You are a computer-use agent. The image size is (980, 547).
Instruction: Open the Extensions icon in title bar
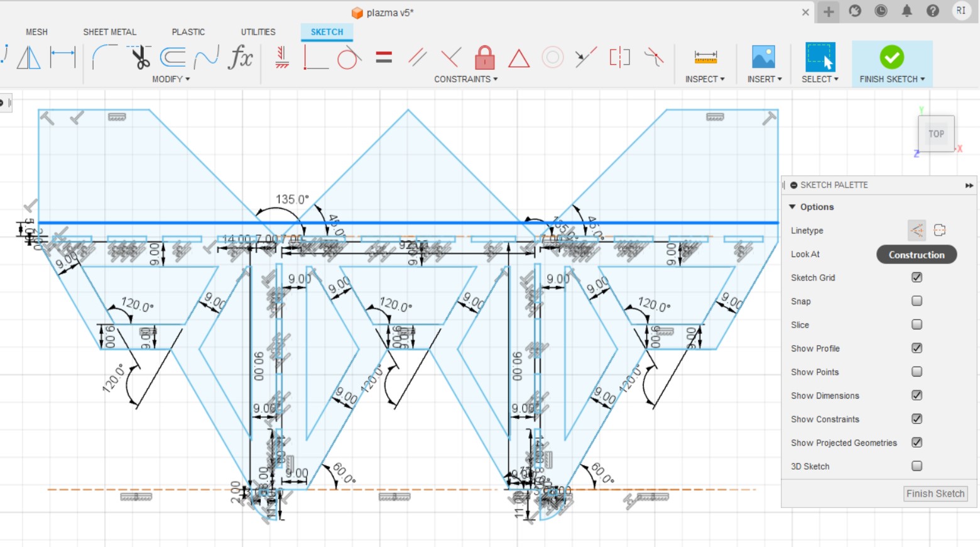click(855, 11)
